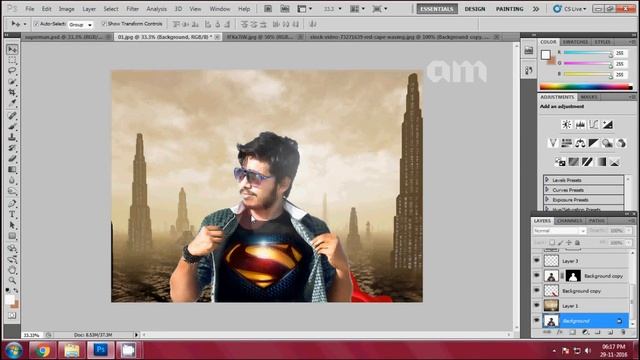Add a Brightness/Contrast adjustment
Image resolution: width=640 pixels, height=360 pixels.
(567, 124)
